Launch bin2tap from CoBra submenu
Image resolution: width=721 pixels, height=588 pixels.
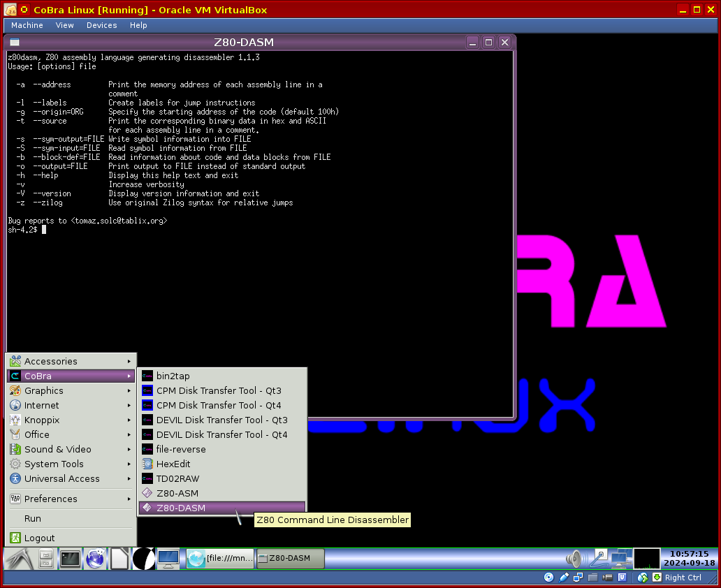[x=173, y=376]
